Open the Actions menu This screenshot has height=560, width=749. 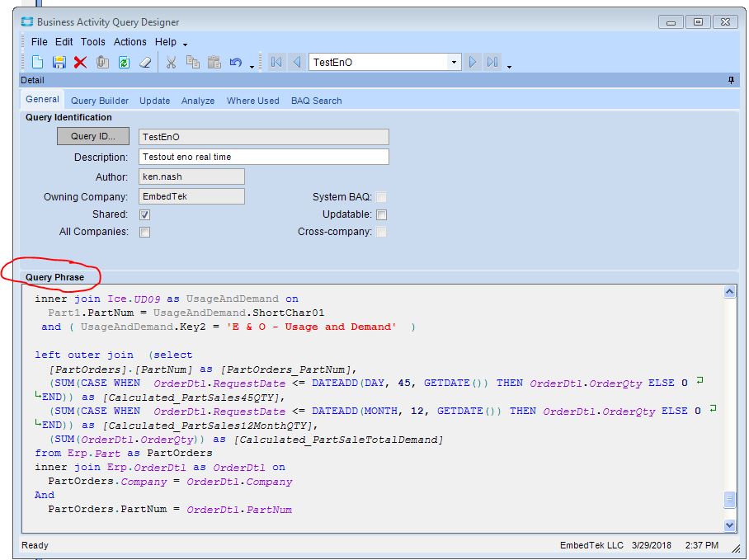tap(130, 42)
